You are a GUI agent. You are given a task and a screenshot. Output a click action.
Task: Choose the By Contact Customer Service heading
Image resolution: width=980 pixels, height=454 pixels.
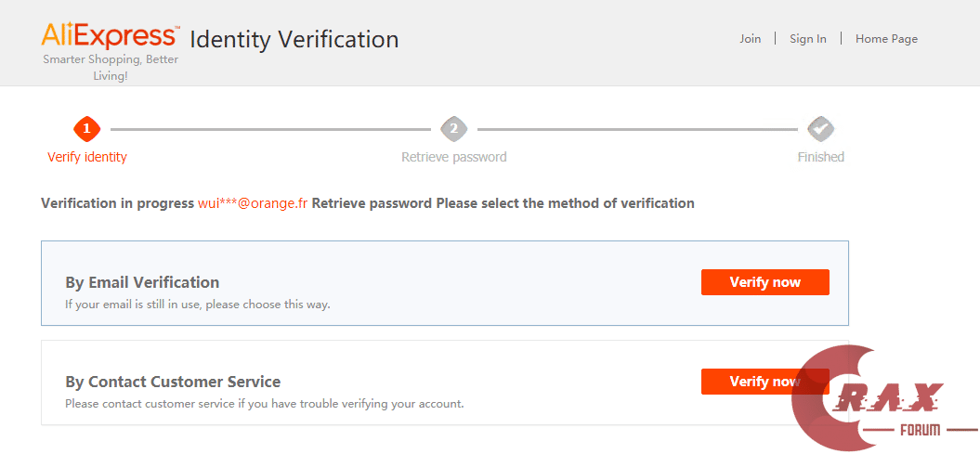173,382
